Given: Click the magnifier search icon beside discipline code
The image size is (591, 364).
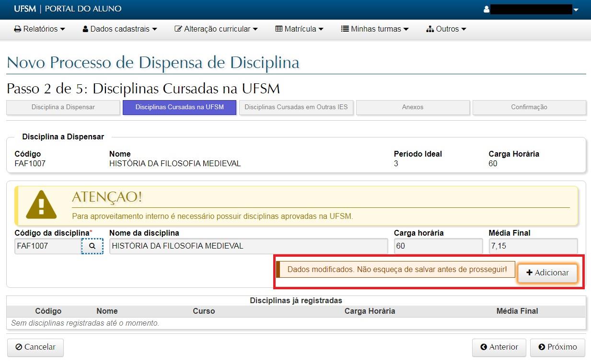Looking at the screenshot, I should [x=92, y=246].
